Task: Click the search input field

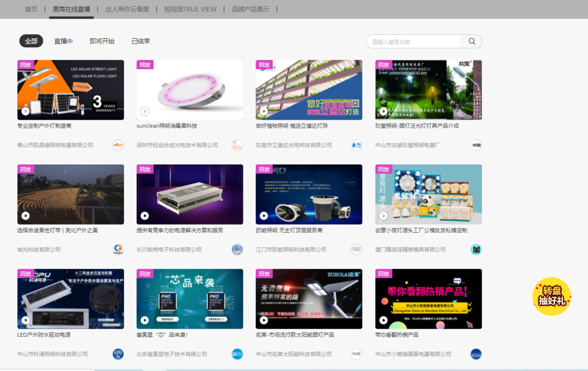Action: (x=414, y=41)
